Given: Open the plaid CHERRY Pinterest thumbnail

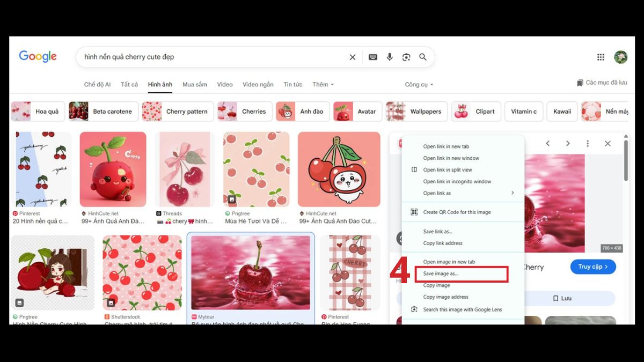Looking at the screenshot, I should [x=350, y=273].
